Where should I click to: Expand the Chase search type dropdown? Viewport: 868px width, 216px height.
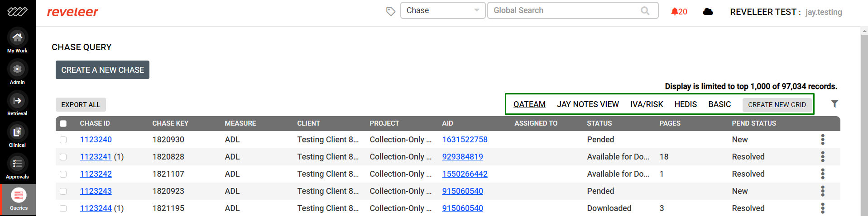443,10
